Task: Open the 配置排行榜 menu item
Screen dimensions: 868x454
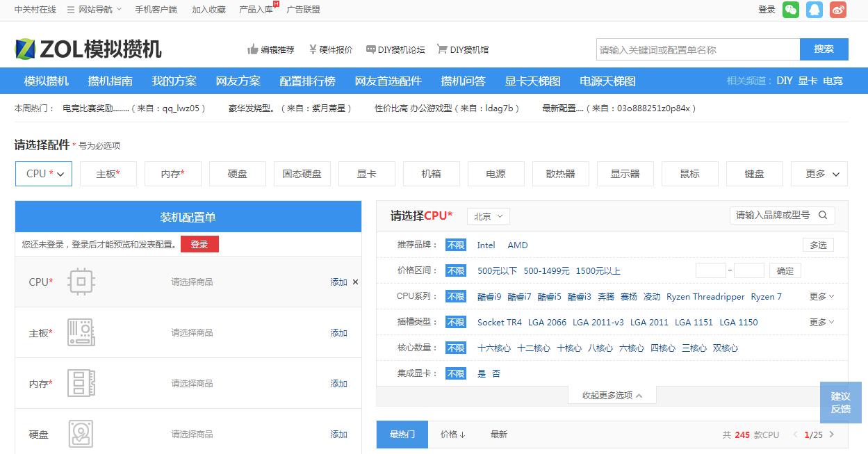Action: tap(307, 81)
